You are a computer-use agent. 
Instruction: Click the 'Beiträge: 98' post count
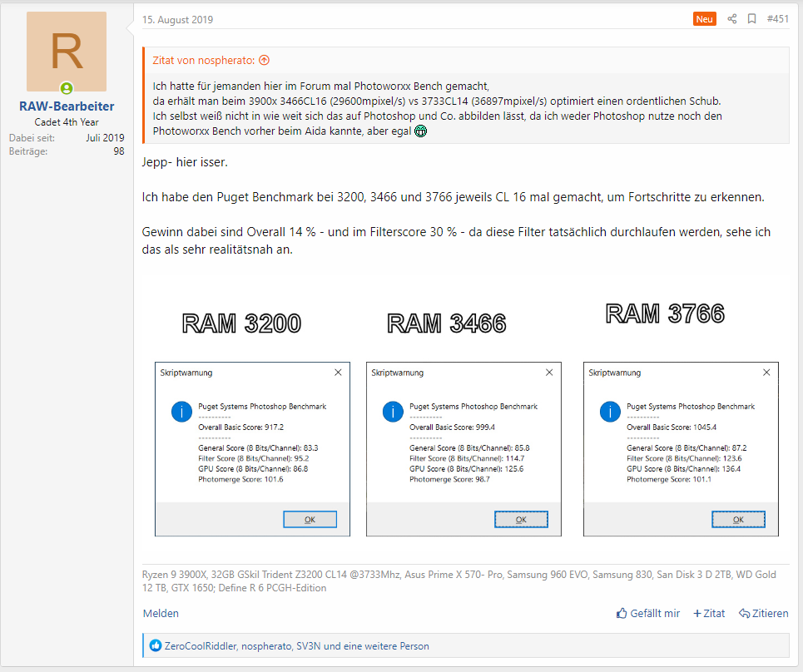(67, 151)
